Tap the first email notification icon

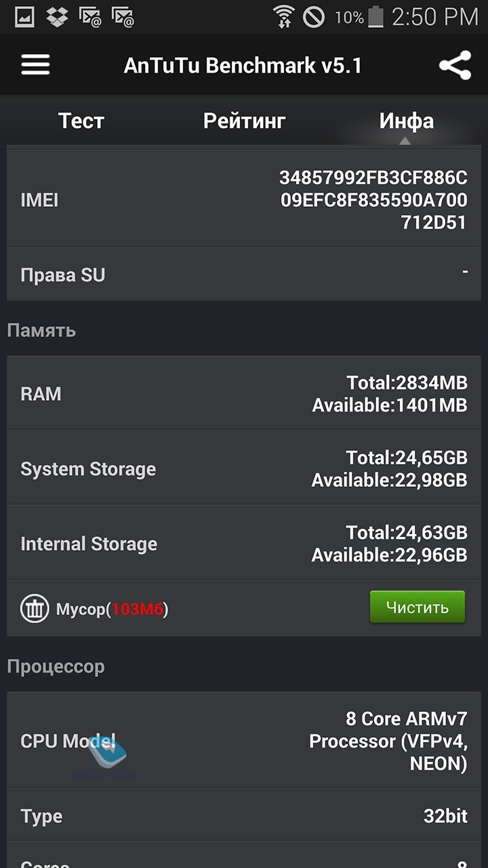tap(90, 16)
